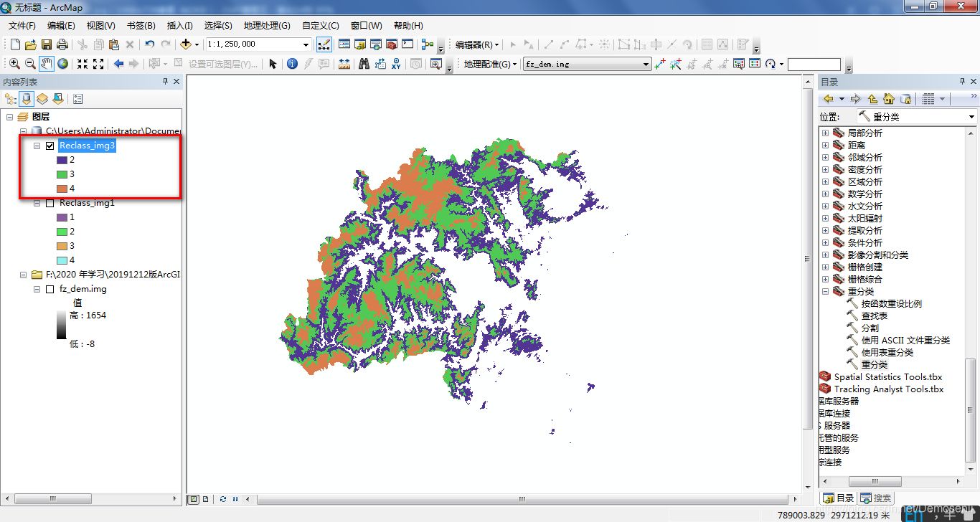Uncheck the Reclass_img3 layer
This screenshot has width=980, height=522.
click(x=50, y=146)
